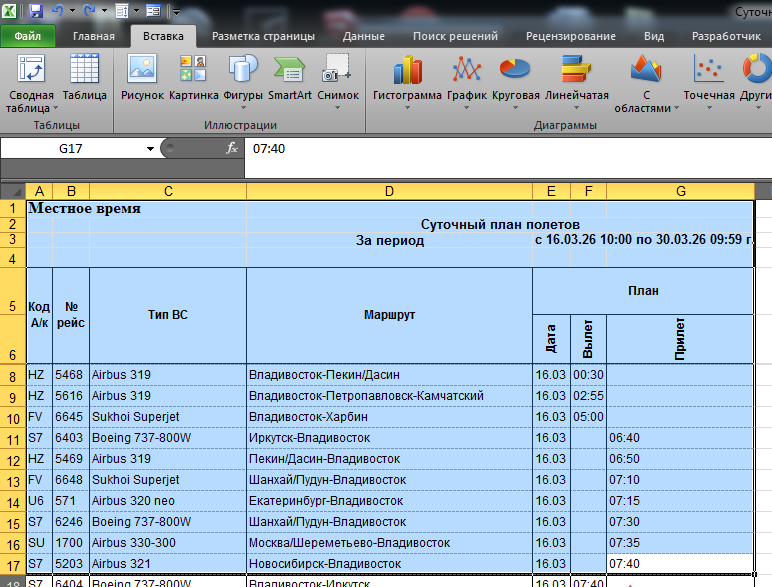The height and width of the screenshot is (587, 772).
Task: Click the Маршрут header cell
Action: click(389, 315)
